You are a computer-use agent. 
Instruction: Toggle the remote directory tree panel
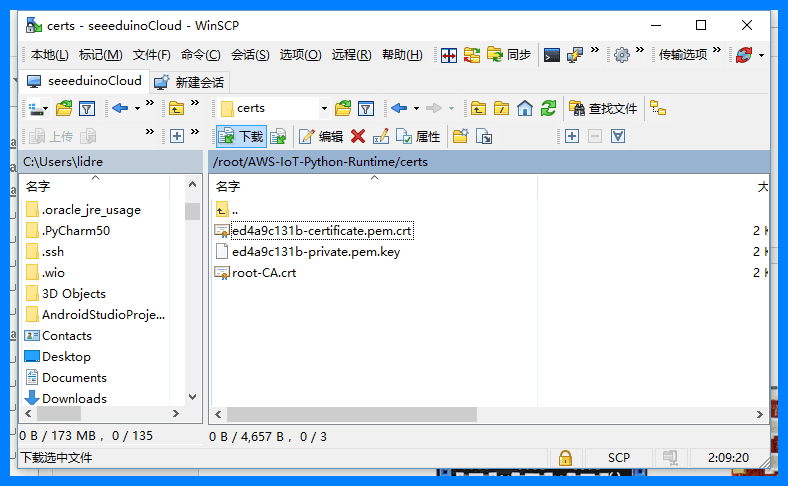click(658, 108)
